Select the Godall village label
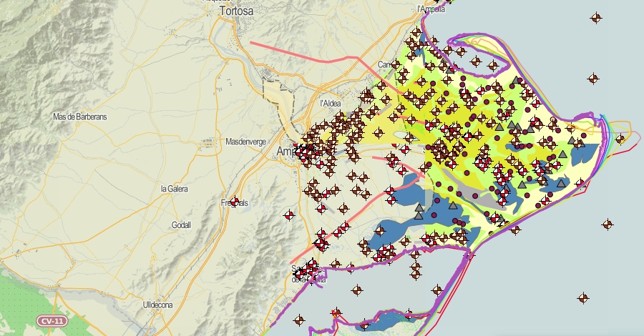The width and height of the screenshot is (644, 336). (x=181, y=224)
